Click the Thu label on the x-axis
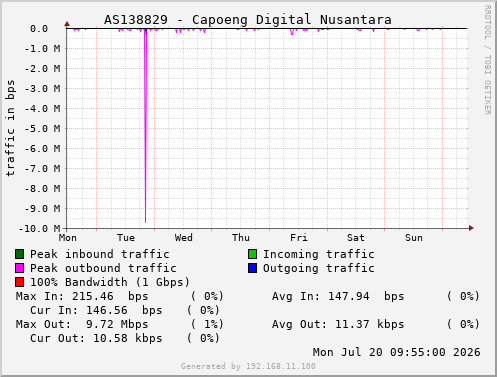Image resolution: width=497 pixels, height=377 pixels. pos(241,238)
